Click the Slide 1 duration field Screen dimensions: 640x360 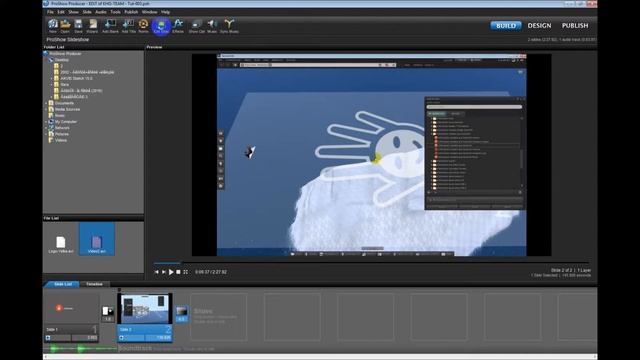click(85, 338)
